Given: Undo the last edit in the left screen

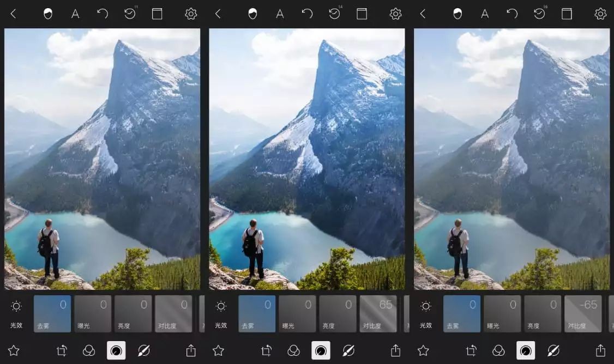Looking at the screenshot, I should pos(103,14).
